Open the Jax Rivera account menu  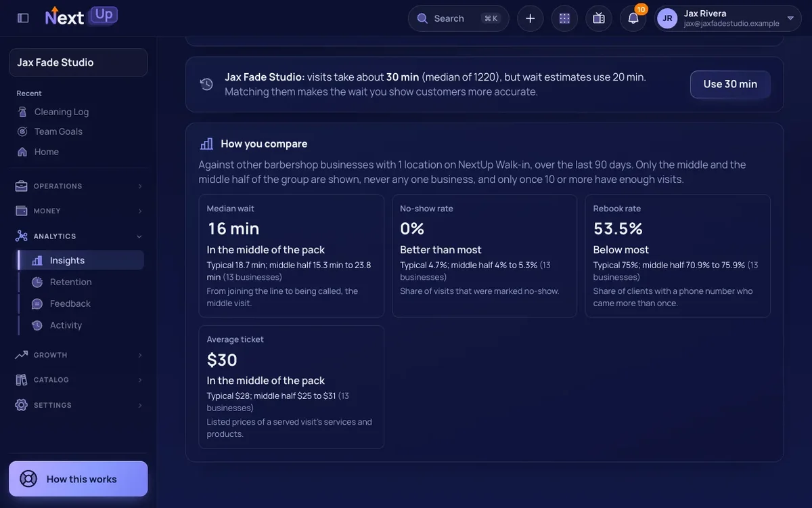(727, 18)
